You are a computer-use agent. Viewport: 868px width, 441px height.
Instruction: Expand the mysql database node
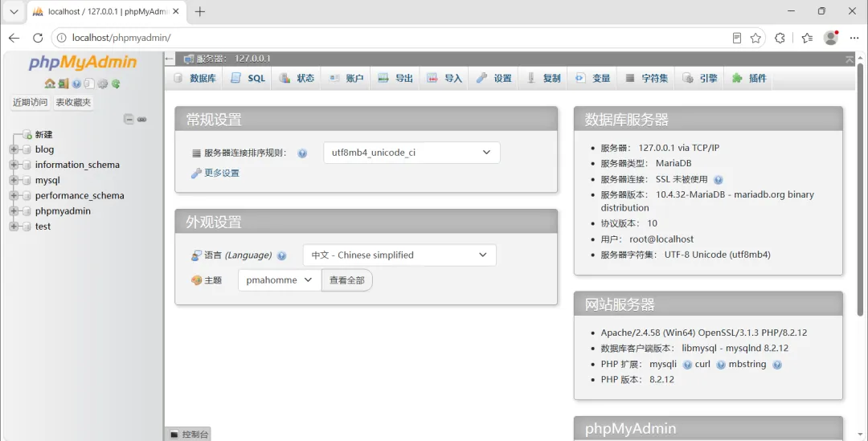(x=14, y=181)
